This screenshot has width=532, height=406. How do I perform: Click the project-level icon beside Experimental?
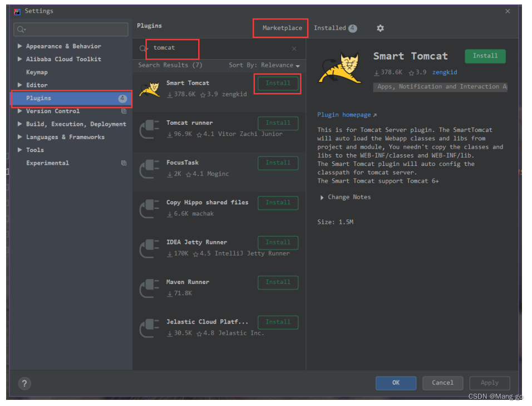(124, 163)
